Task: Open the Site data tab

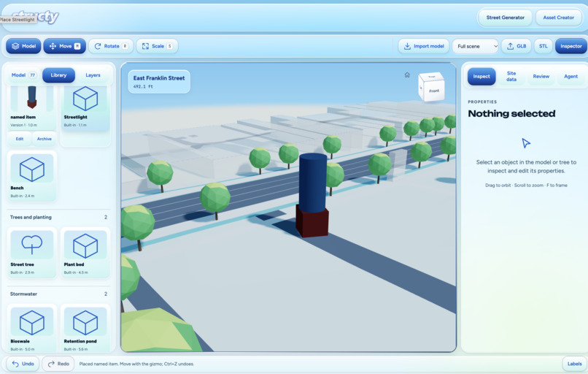Action: click(511, 76)
